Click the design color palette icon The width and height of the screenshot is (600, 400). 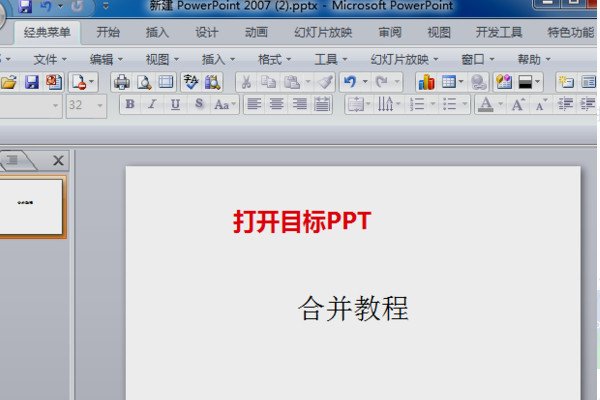click(x=504, y=82)
